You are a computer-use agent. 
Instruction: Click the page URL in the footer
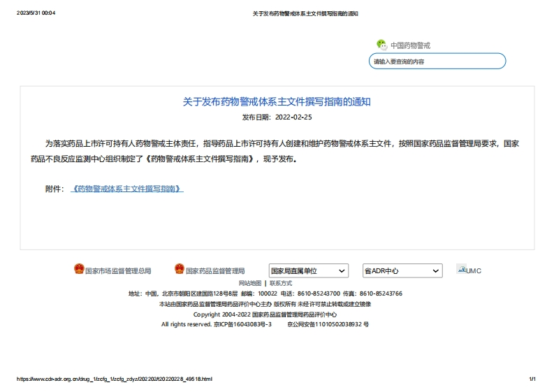point(114,379)
